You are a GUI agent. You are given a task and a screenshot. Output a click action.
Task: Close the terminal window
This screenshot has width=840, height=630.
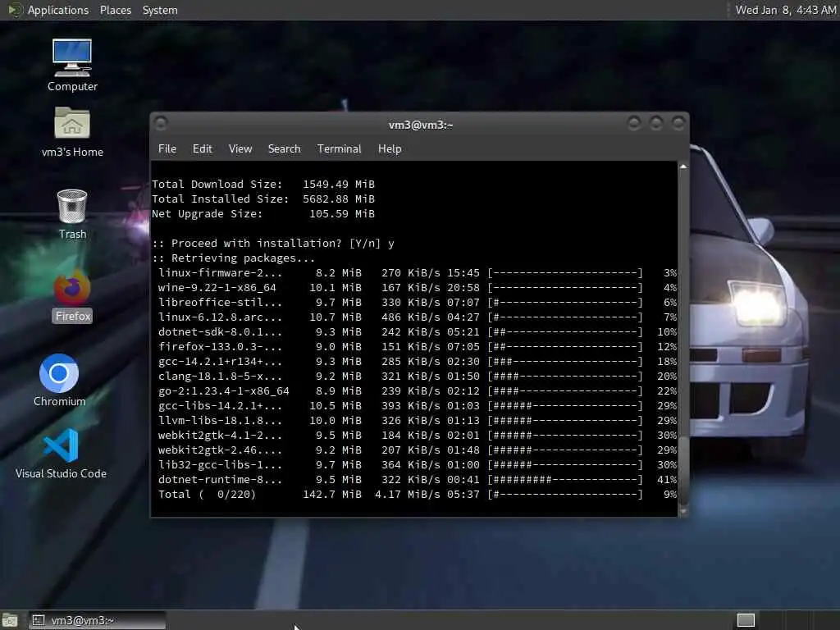pos(678,124)
